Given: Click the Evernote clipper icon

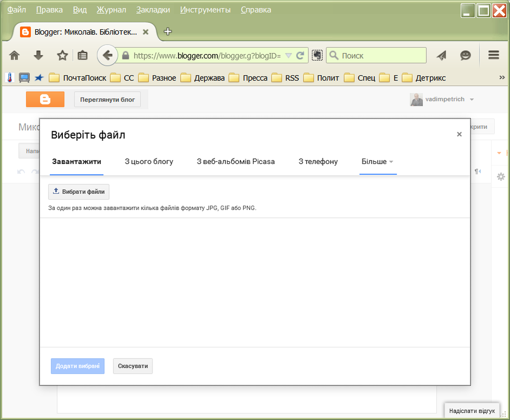Looking at the screenshot, I should [x=317, y=55].
